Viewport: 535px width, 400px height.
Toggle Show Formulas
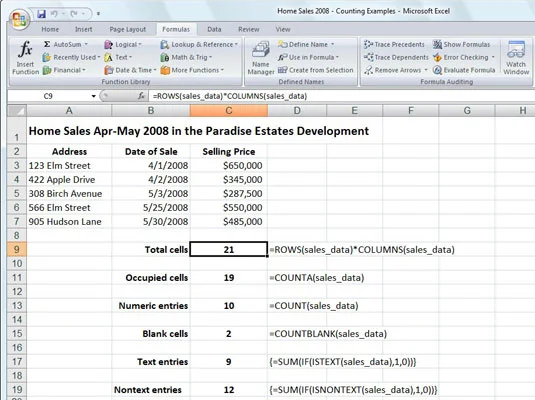click(461, 44)
